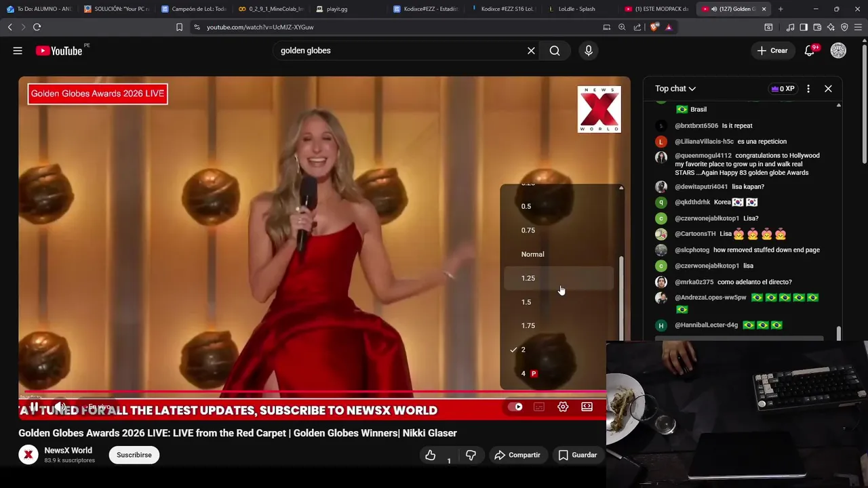868x488 pixels.
Task: Start voice search with the microphone
Action: pyautogui.click(x=589, y=51)
